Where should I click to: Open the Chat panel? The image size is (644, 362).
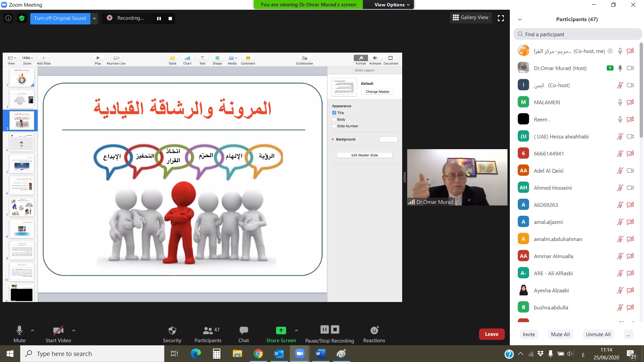244,334
